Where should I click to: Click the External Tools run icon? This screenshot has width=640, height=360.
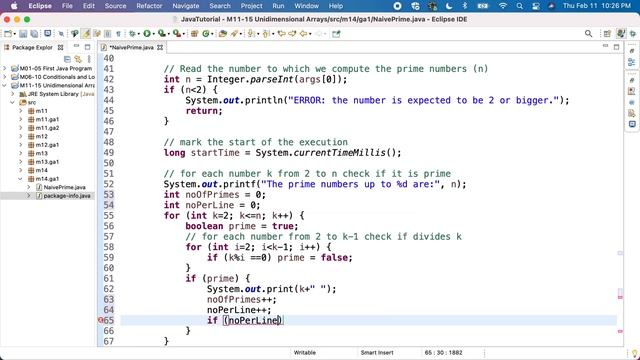coord(176,34)
